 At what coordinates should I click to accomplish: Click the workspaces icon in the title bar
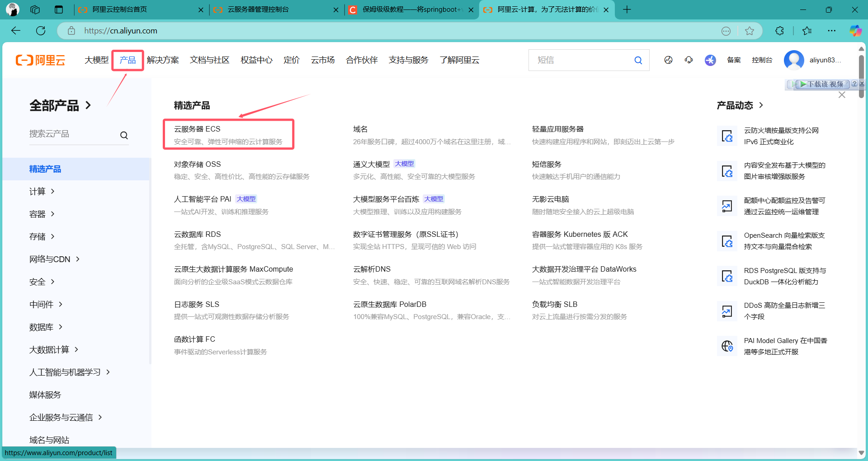click(35, 9)
